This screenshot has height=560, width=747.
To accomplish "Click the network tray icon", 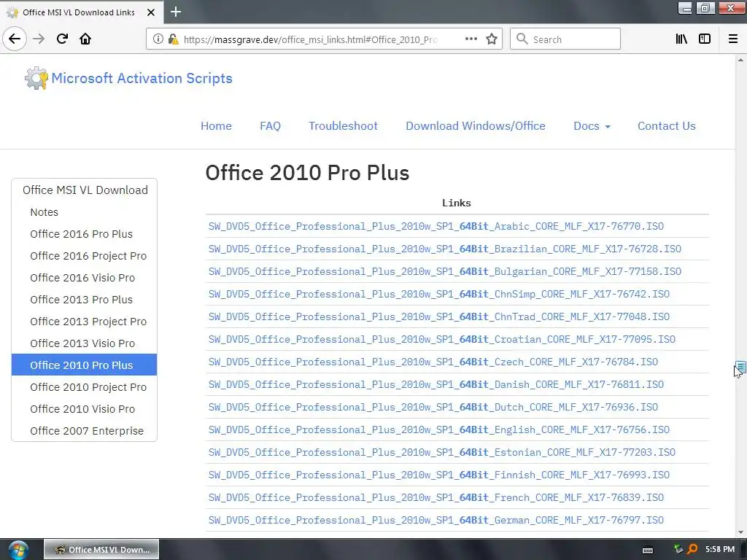I will point(678,549).
